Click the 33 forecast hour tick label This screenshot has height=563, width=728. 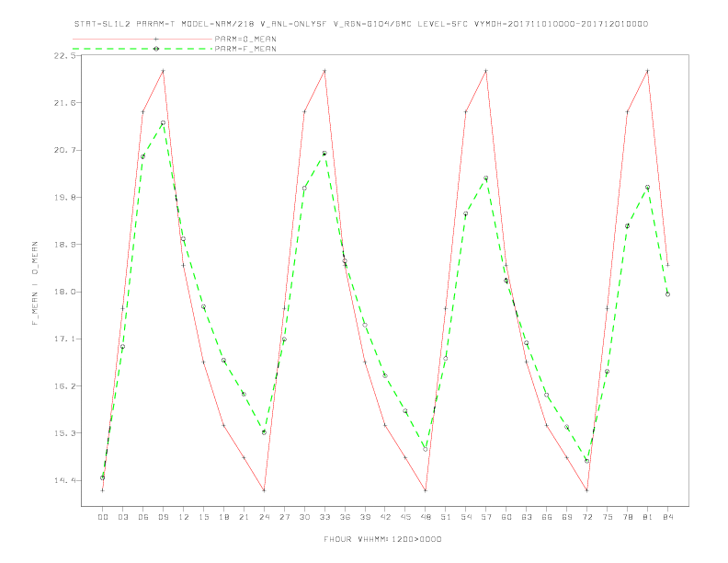click(324, 517)
